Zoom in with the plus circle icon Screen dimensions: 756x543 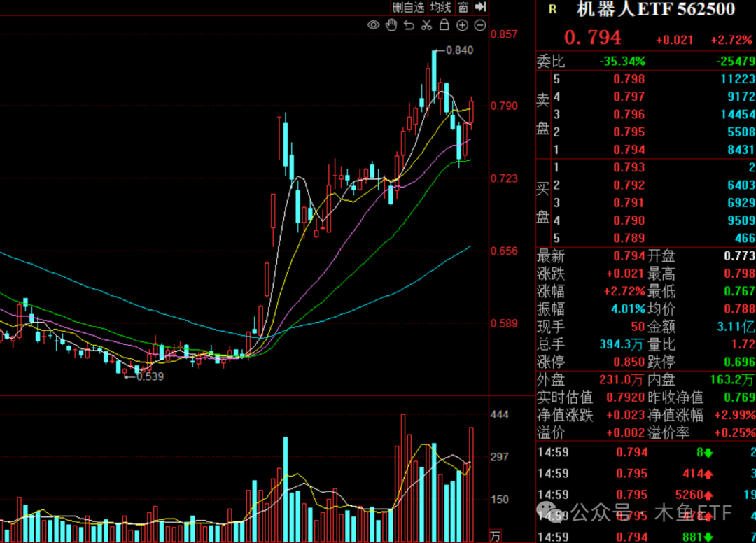click(x=462, y=25)
